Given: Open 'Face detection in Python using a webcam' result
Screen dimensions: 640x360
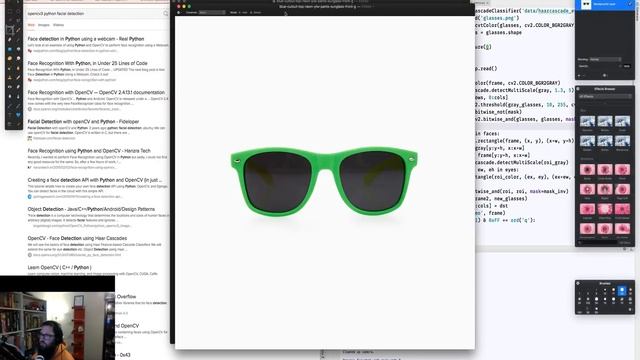Looking at the screenshot, I should click(86, 39).
